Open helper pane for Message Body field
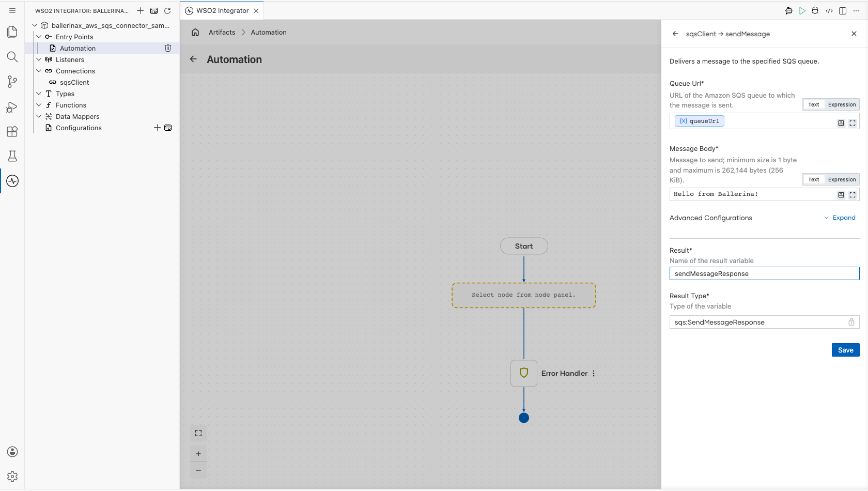Screen dimensions: 868x491 (x=841, y=195)
